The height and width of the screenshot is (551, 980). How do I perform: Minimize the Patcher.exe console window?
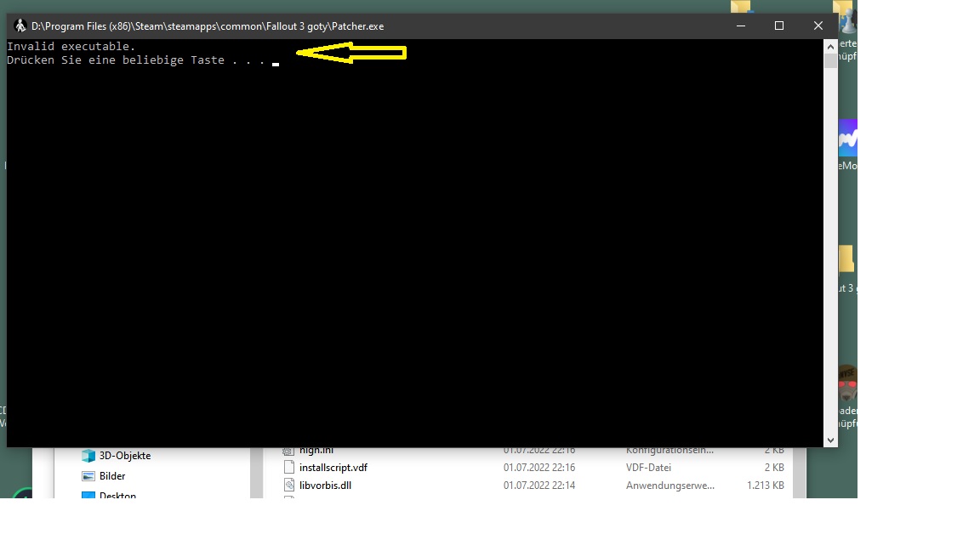739,26
